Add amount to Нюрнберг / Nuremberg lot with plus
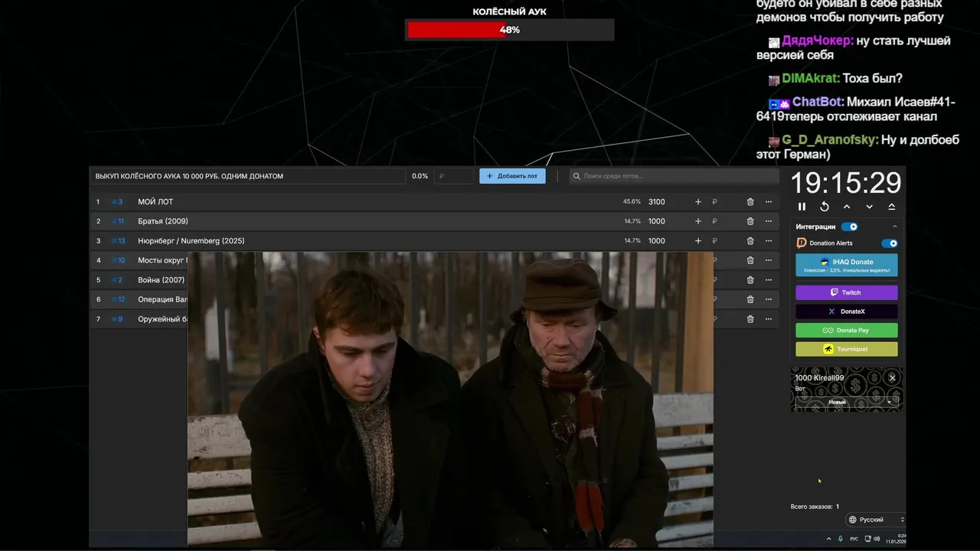This screenshot has width=980, height=551. click(x=697, y=240)
